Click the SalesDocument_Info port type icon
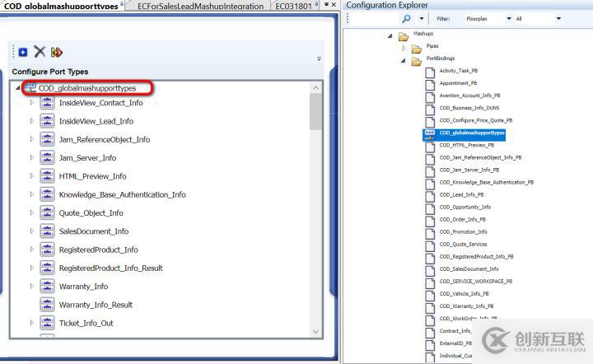 click(x=47, y=231)
